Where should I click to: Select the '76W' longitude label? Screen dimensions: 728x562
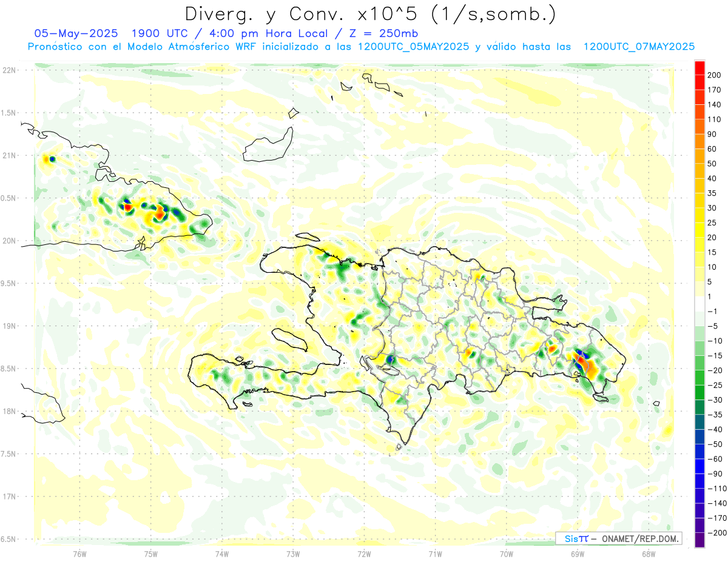point(79,553)
